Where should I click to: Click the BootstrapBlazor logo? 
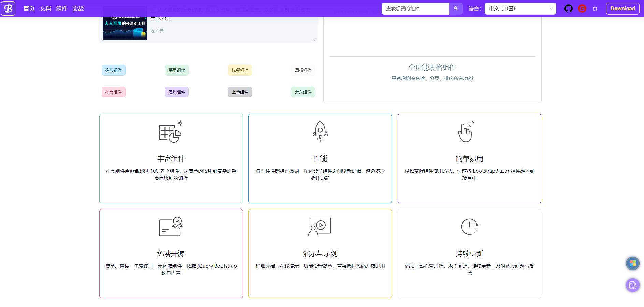[x=8, y=9]
